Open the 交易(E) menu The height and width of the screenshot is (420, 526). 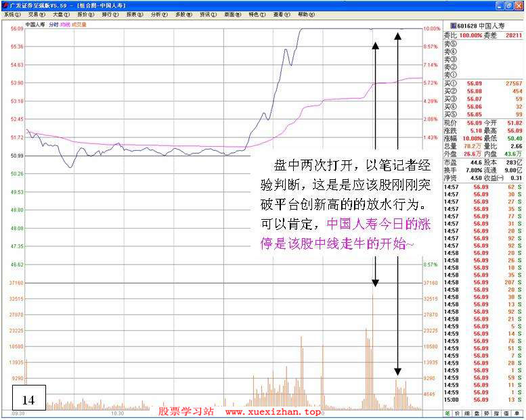(x=37, y=14)
